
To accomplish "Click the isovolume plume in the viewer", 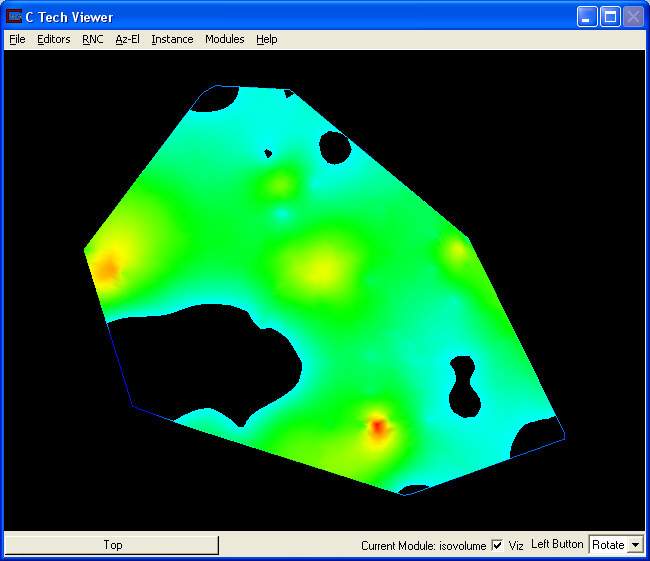I will click(323, 290).
